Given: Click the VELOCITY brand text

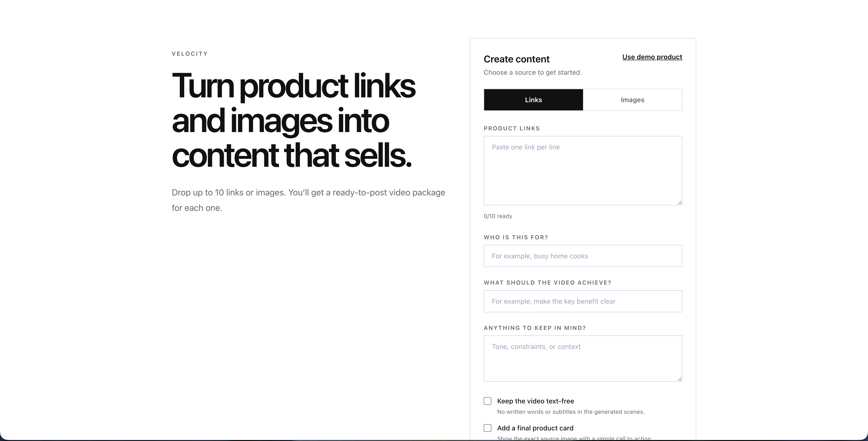Looking at the screenshot, I should [x=190, y=53].
